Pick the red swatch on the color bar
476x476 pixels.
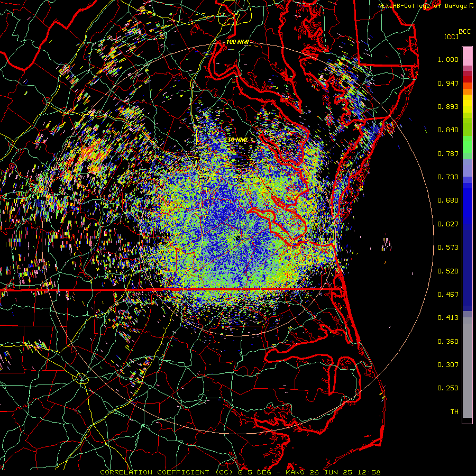coord(467,79)
